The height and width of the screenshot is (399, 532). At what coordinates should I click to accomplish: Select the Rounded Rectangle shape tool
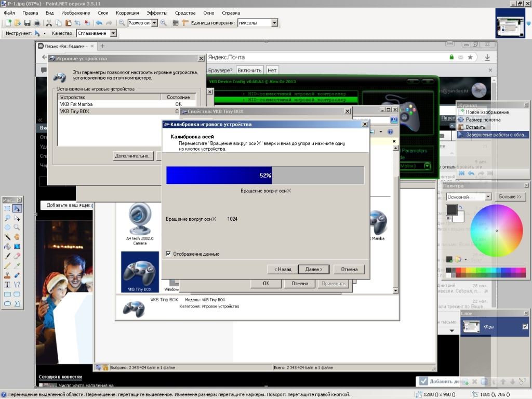coord(17,294)
